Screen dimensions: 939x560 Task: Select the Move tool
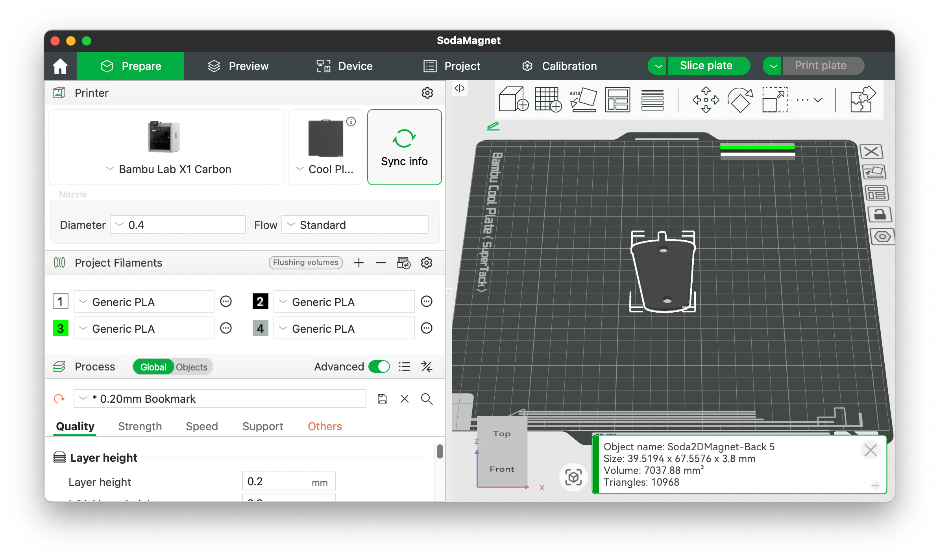(706, 100)
